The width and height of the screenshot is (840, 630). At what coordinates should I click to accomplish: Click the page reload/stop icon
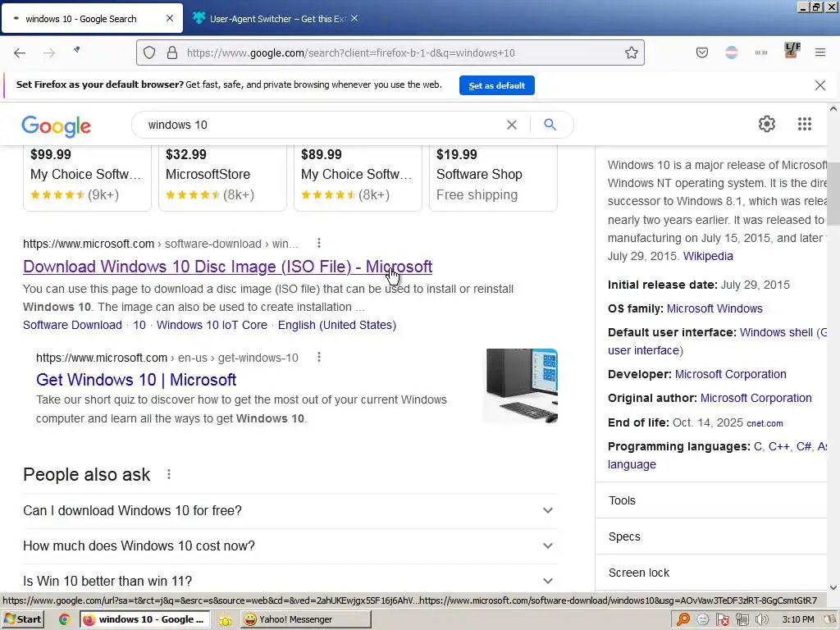pos(76,50)
